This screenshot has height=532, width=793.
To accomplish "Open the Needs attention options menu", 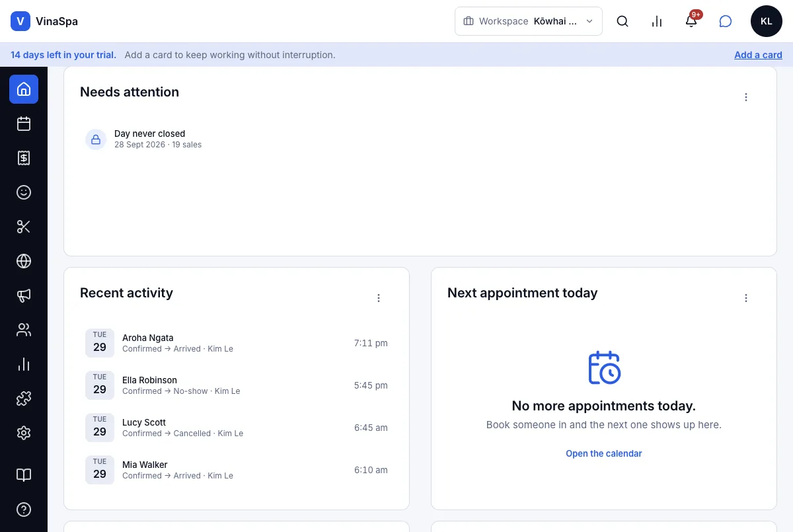I will click(x=746, y=97).
